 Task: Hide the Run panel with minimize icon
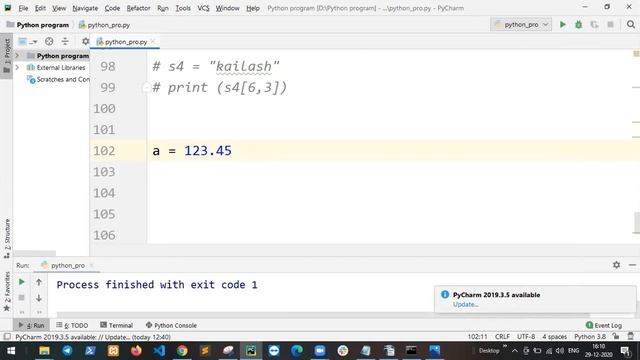point(632,265)
